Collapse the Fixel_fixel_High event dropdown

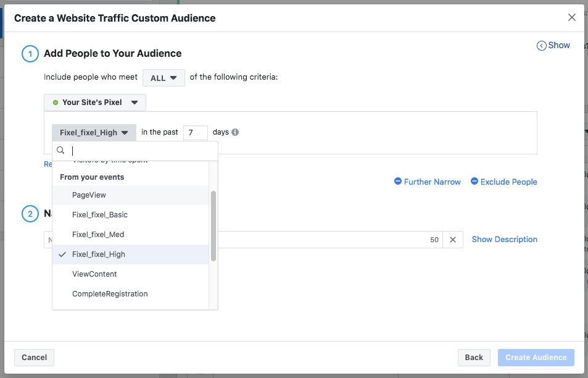pyautogui.click(x=94, y=133)
